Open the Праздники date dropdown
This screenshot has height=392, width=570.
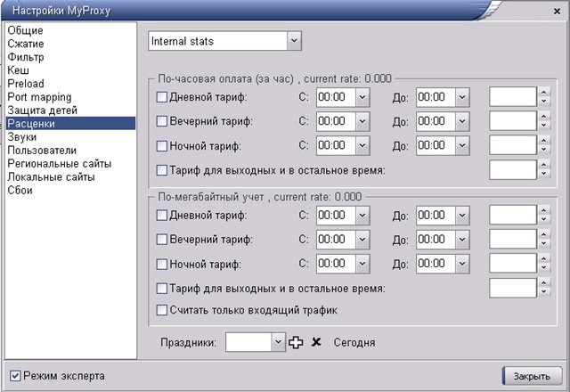click(x=278, y=342)
